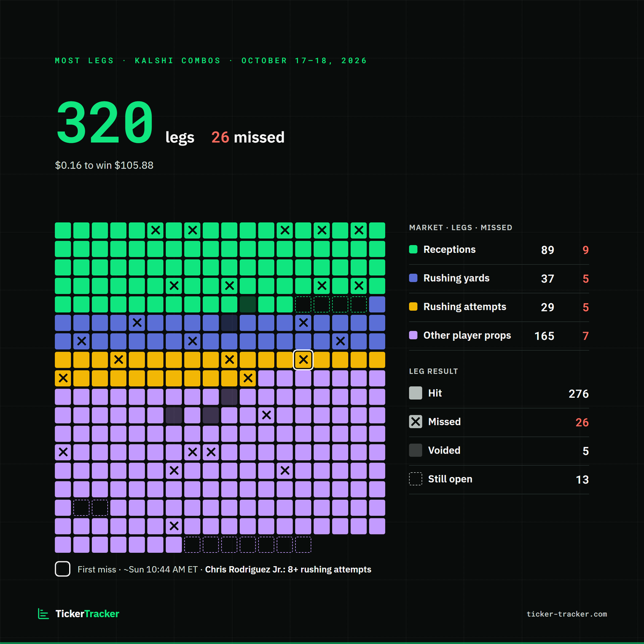
Task: Open the ticker-tracker.com link
Action: (x=567, y=614)
